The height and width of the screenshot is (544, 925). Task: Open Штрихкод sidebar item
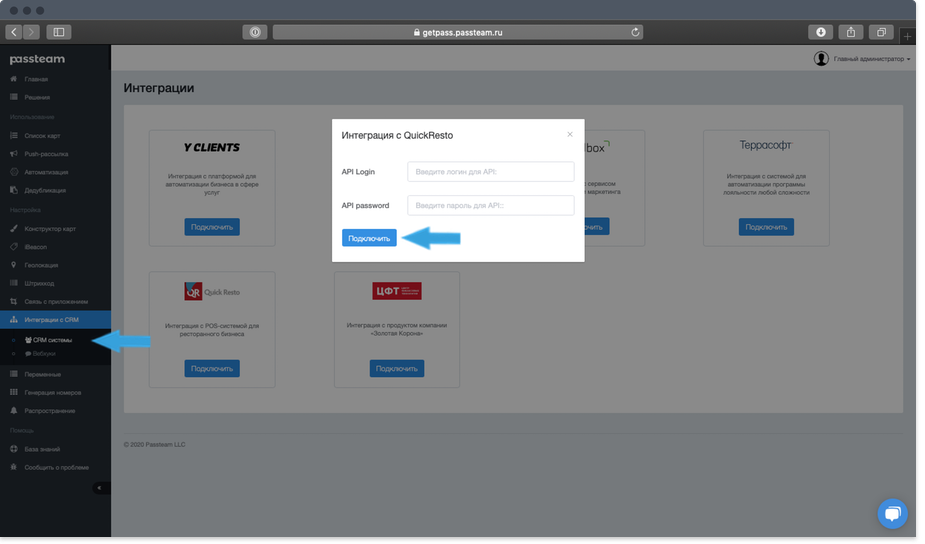39,283
